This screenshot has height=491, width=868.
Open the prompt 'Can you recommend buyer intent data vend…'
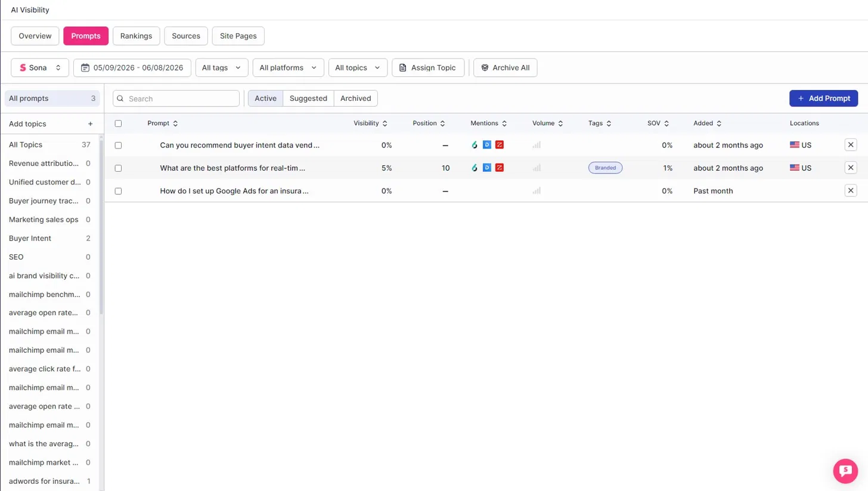(x=240, y=145)
